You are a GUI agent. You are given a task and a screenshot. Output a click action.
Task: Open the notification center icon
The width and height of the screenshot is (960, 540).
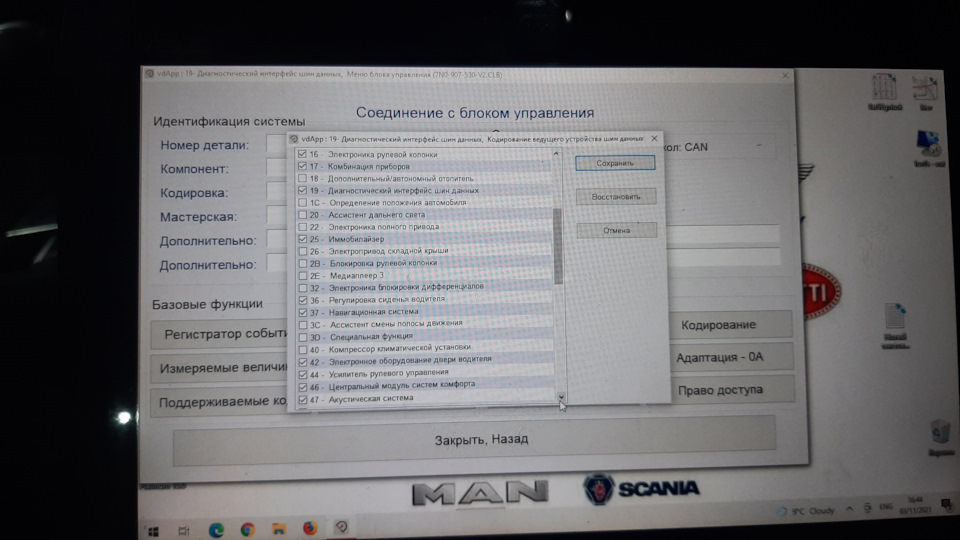[x=947, y=504]
